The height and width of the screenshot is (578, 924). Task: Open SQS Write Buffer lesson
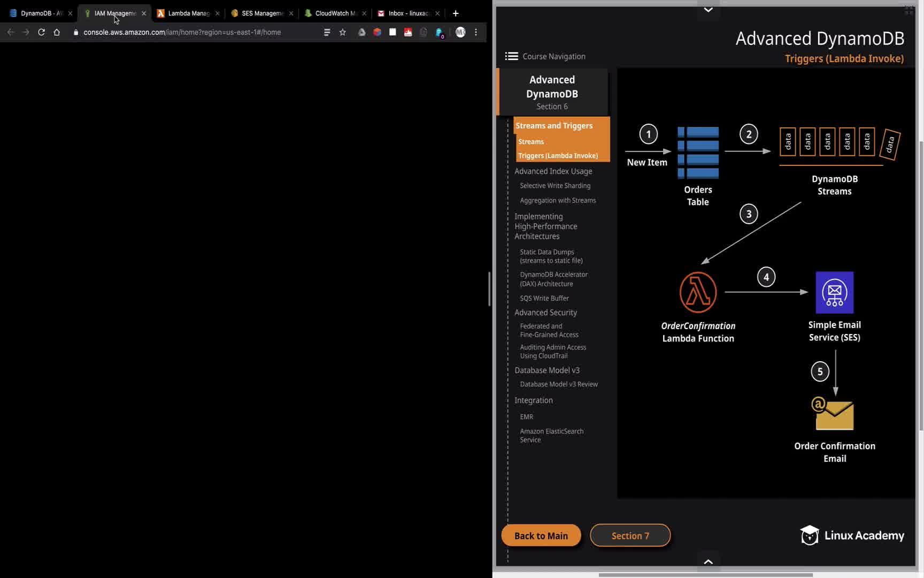tap(544, 298)
